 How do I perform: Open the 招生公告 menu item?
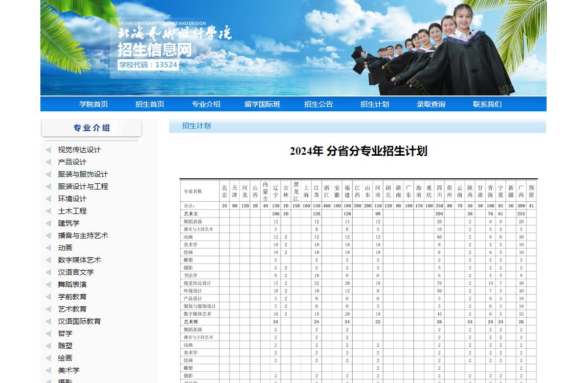point(319,105)
